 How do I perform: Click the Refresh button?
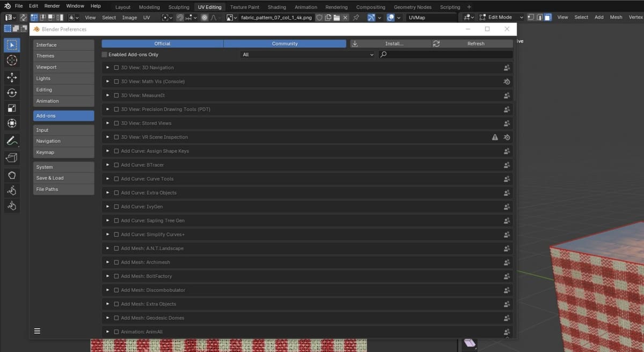(x=472, y=43)
